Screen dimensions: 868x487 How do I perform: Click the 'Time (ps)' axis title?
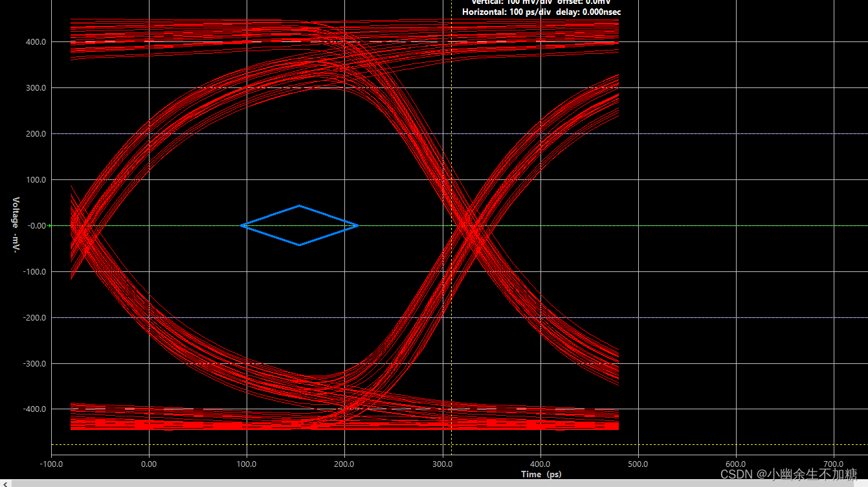541,474
